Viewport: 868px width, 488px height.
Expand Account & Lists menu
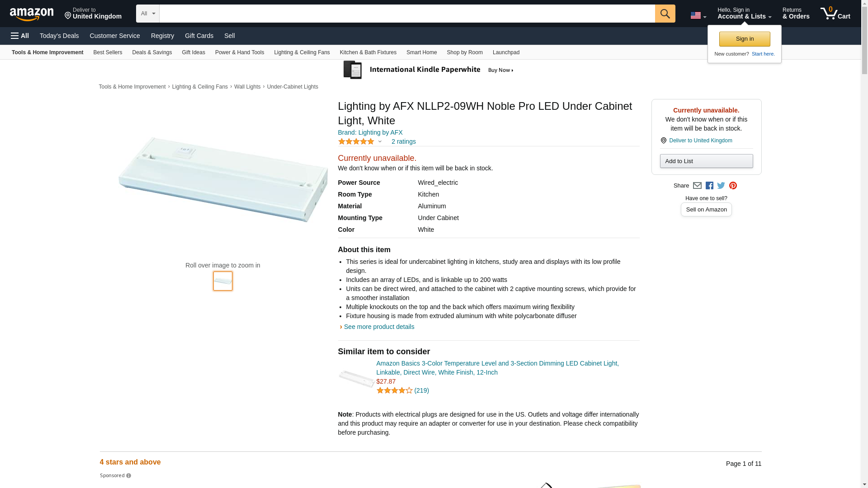[744, 14]
